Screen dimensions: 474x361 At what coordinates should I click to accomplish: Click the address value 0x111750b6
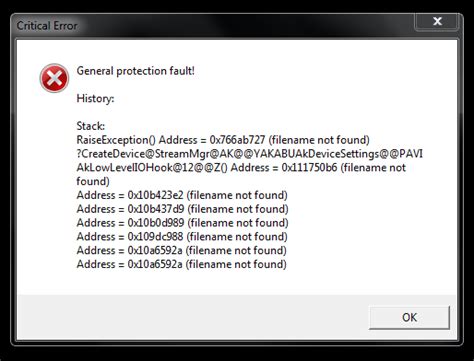pyautogui.click(x=309, y=168)
